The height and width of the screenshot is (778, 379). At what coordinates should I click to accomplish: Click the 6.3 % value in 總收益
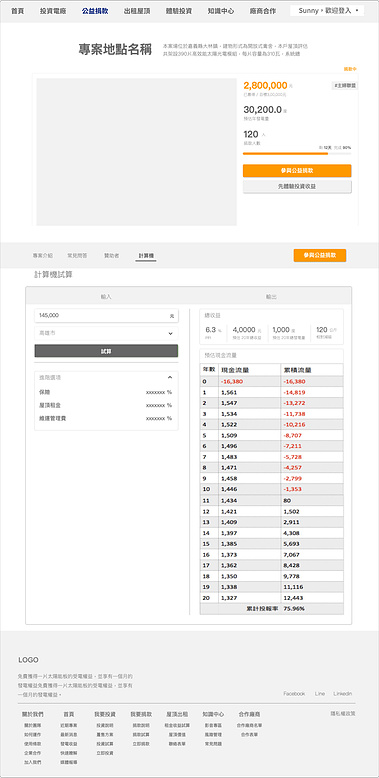click(213, 330)
